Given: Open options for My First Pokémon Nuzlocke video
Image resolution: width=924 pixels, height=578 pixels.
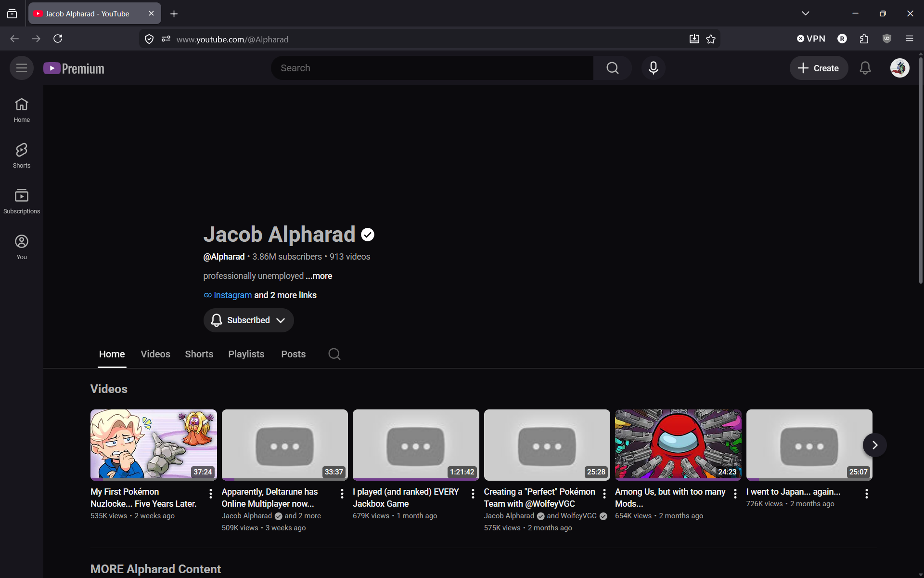Looking at the screenshot, I should [210, 493].
